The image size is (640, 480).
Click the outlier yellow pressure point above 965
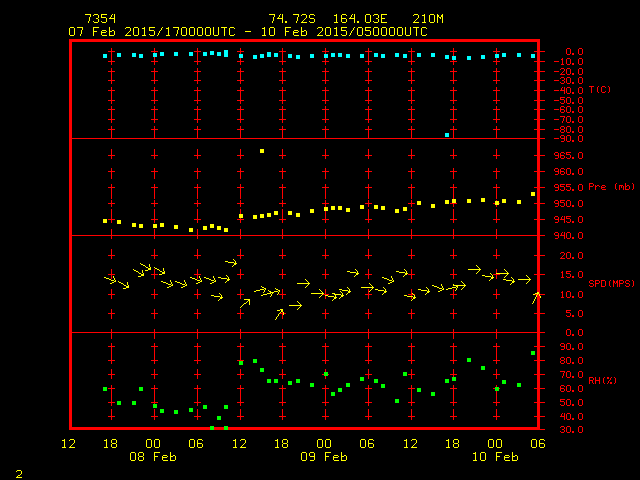pyautogui.click(x=262, y=151)
